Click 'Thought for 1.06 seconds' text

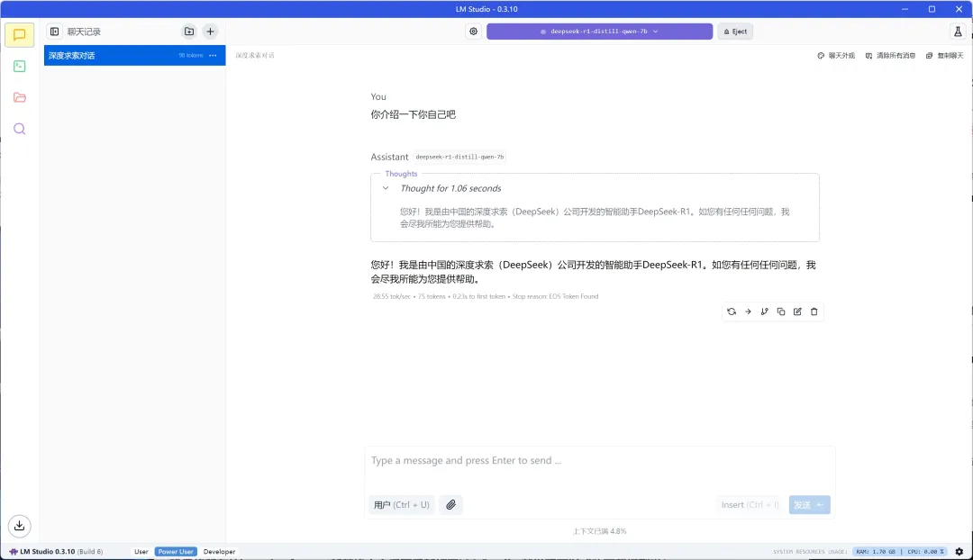pos(450,188)
